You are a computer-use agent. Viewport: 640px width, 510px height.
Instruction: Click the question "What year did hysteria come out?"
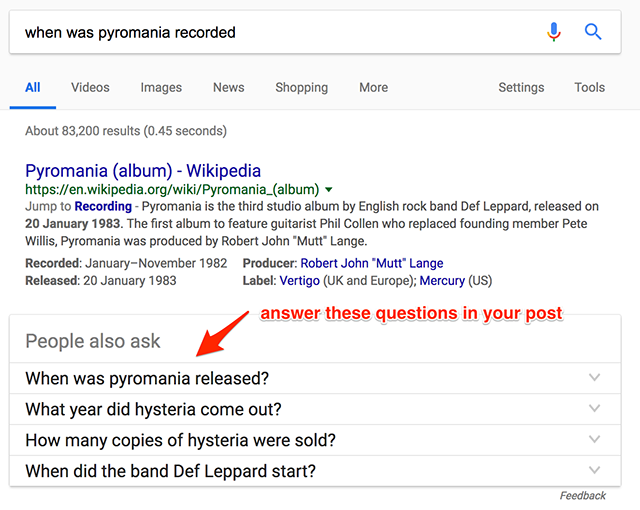(153, 409)
